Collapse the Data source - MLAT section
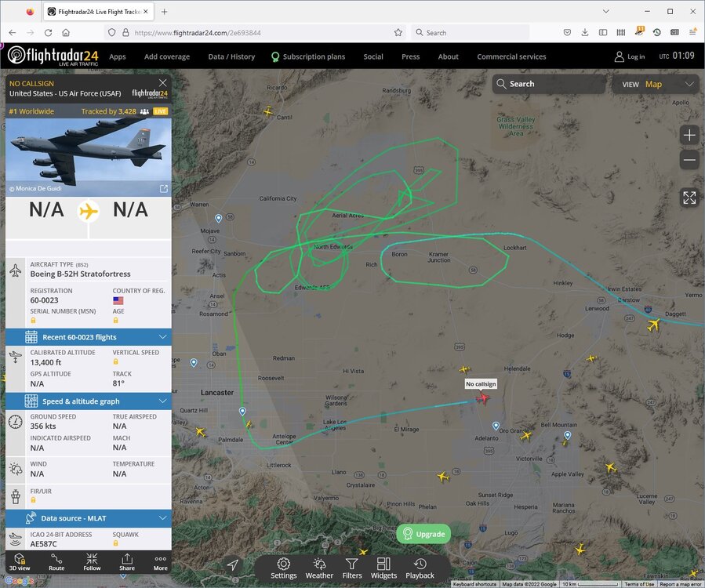Viewport: 705px width, 588px height. tap(89, 518)
